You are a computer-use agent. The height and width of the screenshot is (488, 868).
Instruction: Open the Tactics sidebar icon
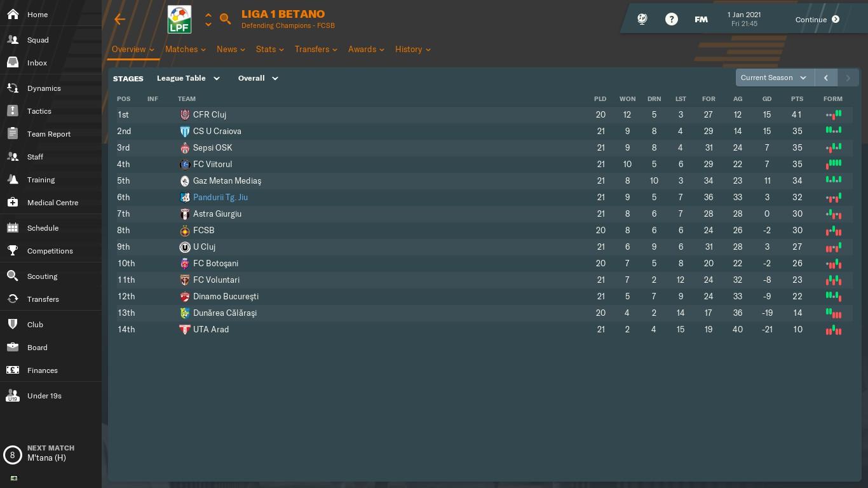(13, 111)
